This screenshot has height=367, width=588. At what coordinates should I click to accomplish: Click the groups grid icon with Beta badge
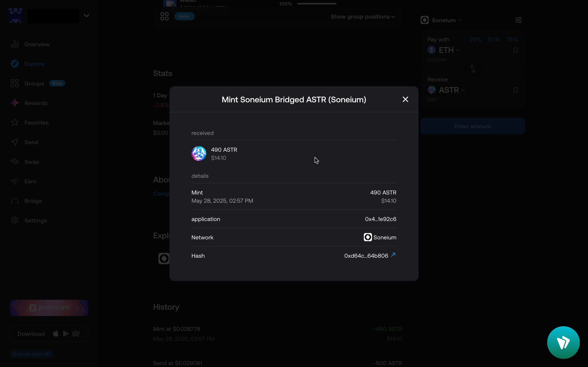[x=165, y=17]
